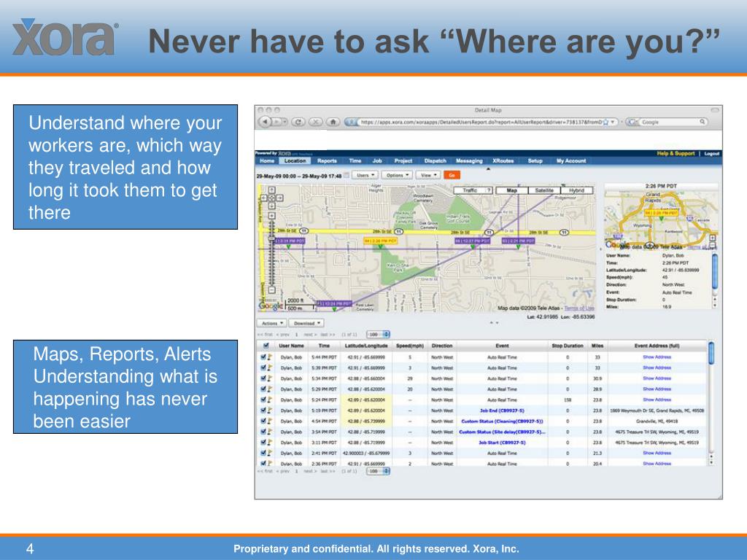
Task: Open the Download dropdown
Action: [306, 323]
